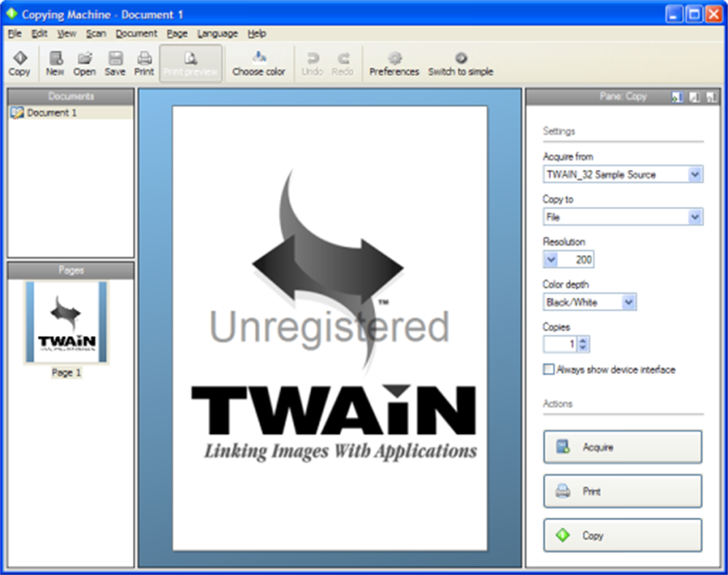Close the Copying Machine window

[713, 14]
